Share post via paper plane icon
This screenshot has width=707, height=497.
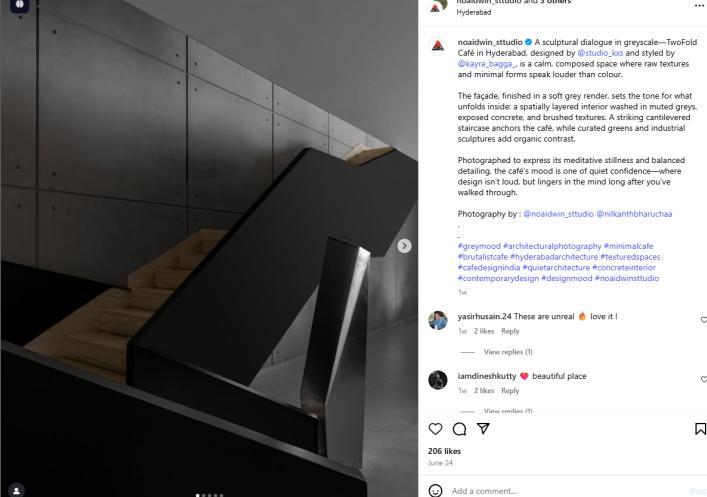coord(483,428)
